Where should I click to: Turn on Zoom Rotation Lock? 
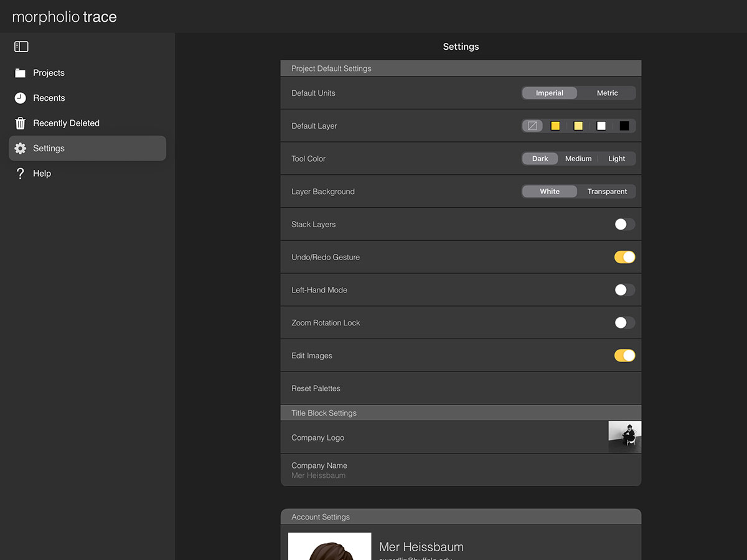pos(624,323)
